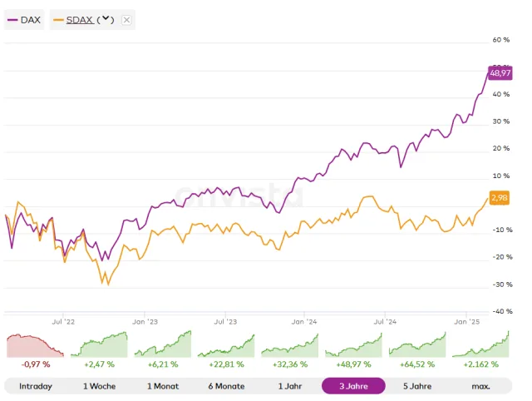
Task: Switch to the Intraday range tab
Action: (36, 386)
